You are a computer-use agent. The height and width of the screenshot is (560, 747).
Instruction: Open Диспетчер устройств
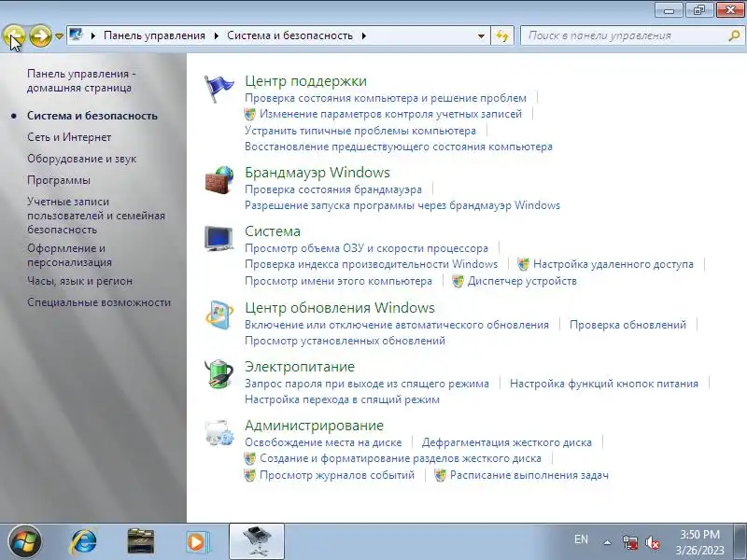click(x=522, y=281)
